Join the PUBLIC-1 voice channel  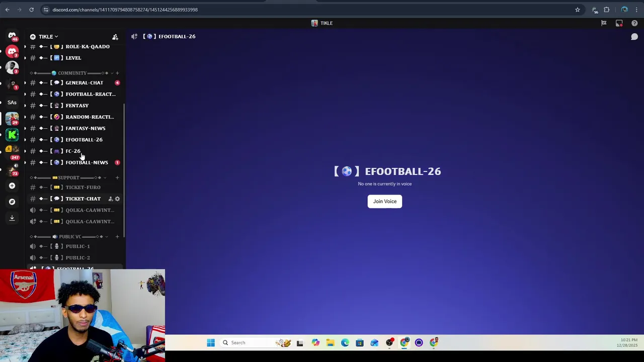tap(74, 246)
